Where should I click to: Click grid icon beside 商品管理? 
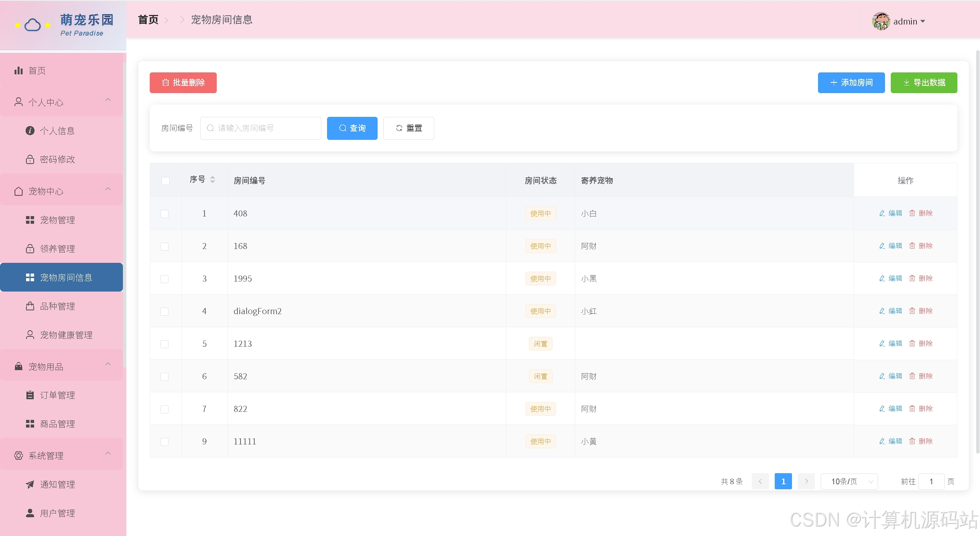30,424
